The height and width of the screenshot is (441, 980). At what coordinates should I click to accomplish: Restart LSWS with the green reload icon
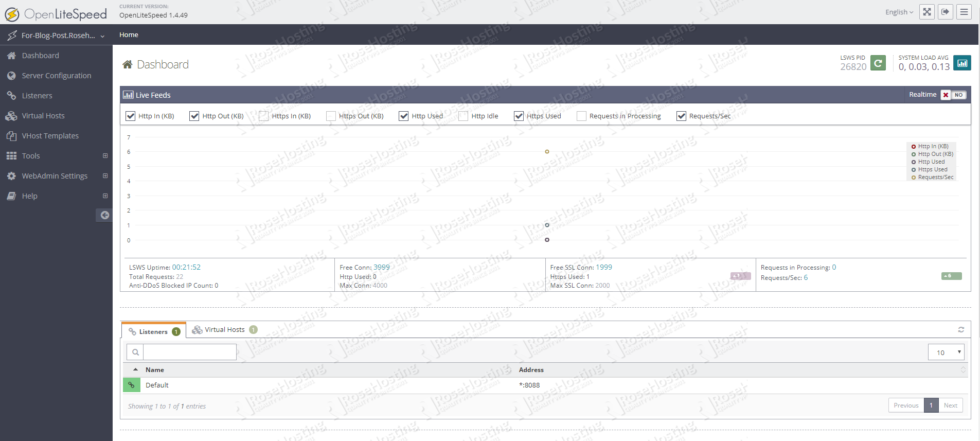pyautogui.click(x=878, y=63)
